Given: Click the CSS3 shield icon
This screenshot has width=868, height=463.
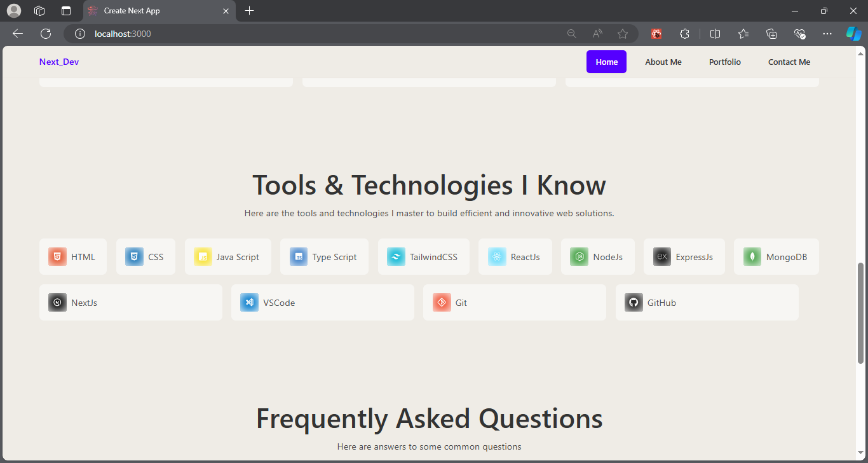Looking at the screenshot, I should pyautogui.click(x=134, y=257).
